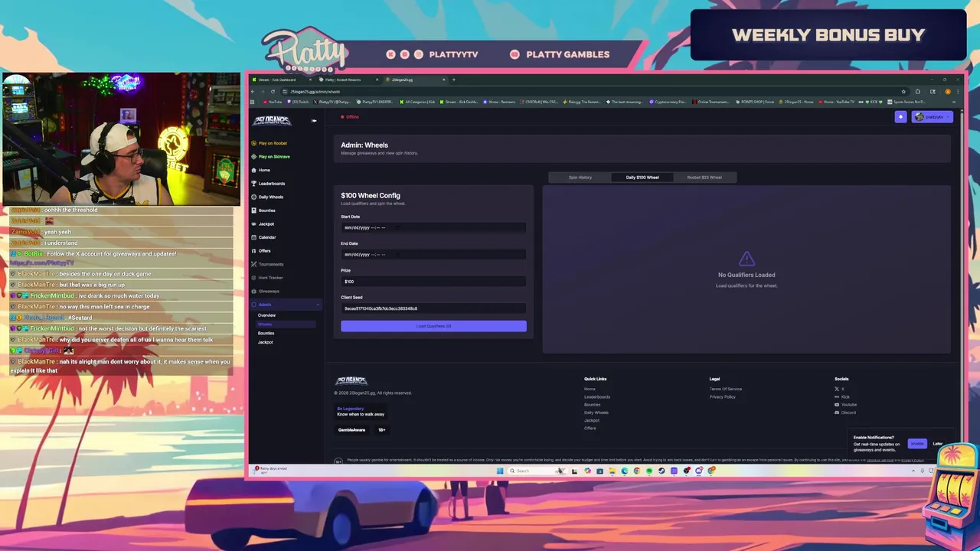Open the browser extensions puzzle icon
The height and width of the screenshot is (551, 980).
[917, 91]
